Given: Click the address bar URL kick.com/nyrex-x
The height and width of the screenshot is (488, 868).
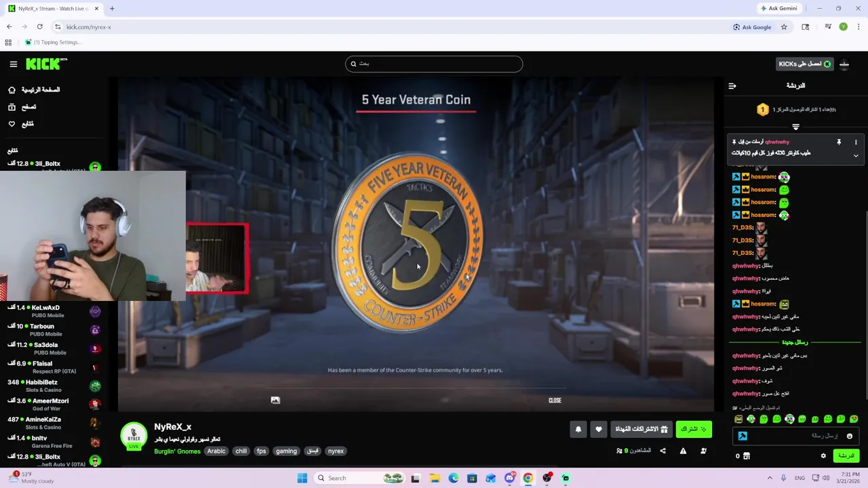Looking at the screenshot, I should 88,27.
